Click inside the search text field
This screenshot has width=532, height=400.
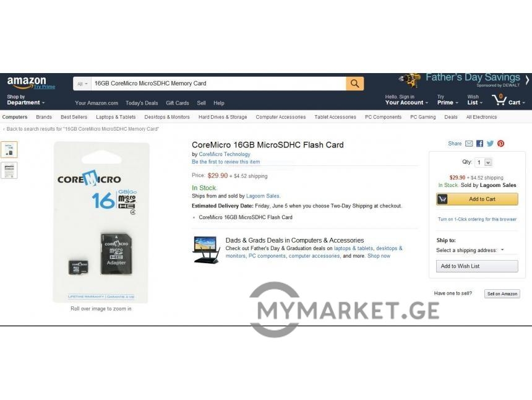coord(218,84)
